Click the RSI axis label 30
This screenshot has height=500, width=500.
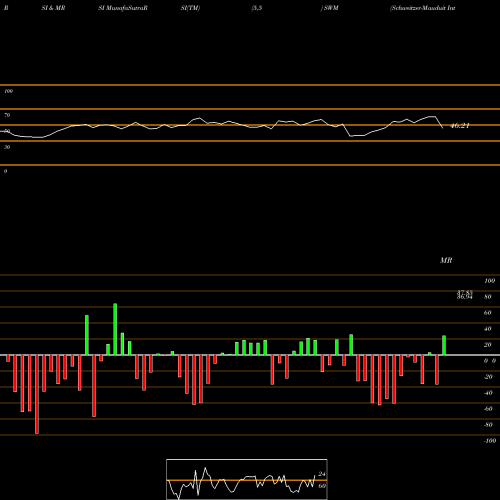coord(7,147)
